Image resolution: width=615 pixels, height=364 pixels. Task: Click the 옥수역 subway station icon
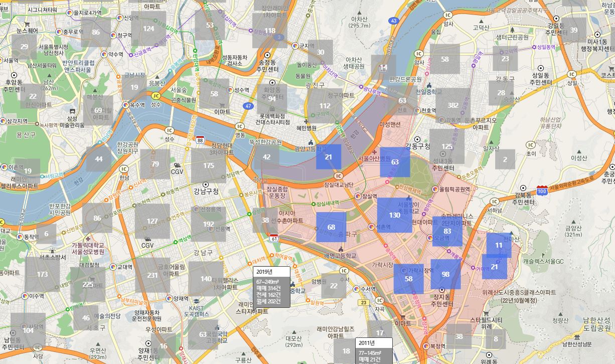coord(125,105)
